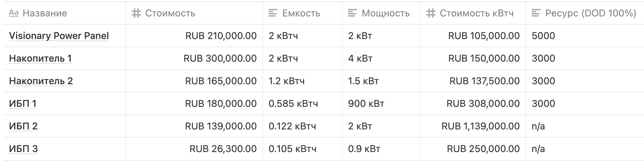Screen dimensions: 644x163
Task: Open the ИБП 2 entry
Action: (23, 126)
